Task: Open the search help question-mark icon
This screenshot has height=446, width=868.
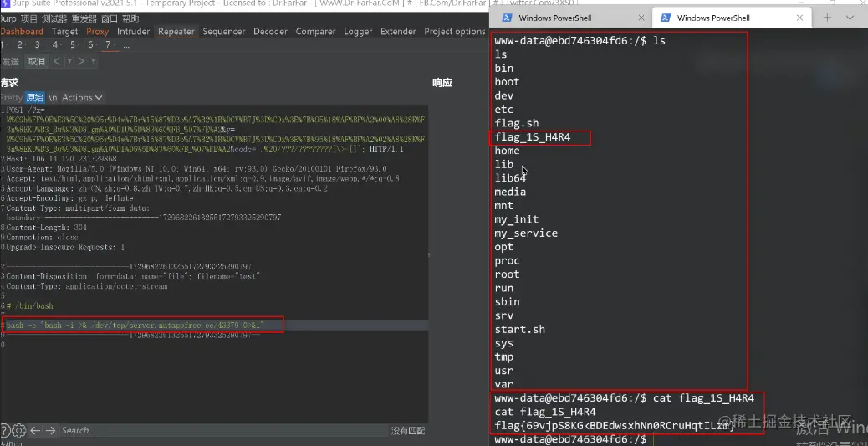Action: click(x=4, y=430)
